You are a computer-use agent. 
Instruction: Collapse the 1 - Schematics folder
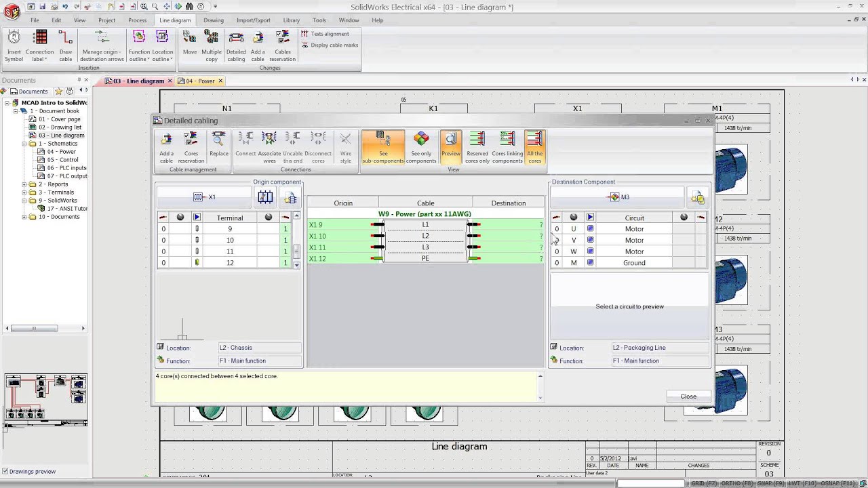click(24, 144)
